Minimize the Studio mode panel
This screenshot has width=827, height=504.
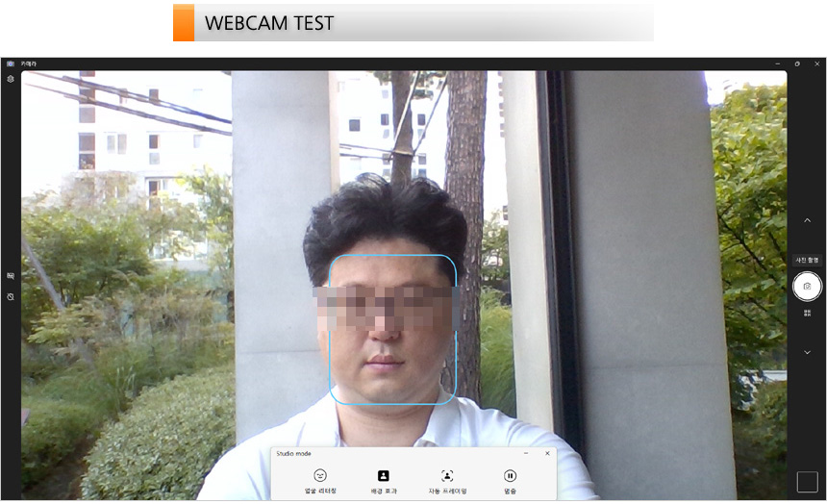click(526, 453)
